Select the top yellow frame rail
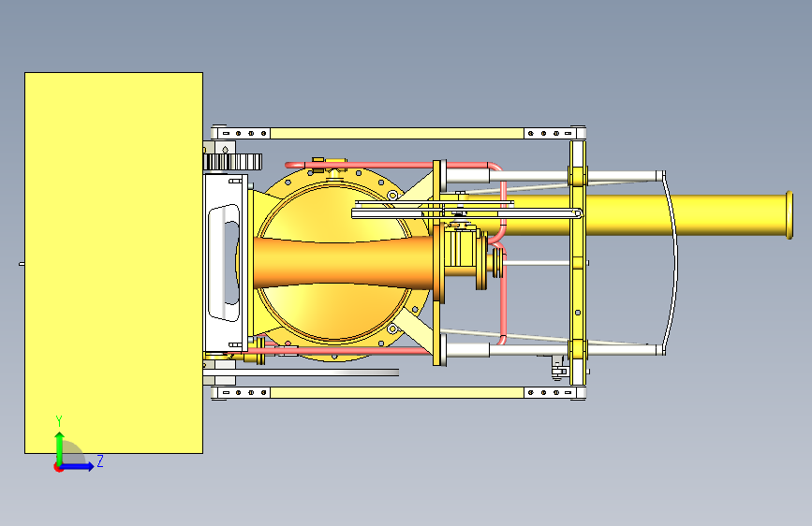 pyautogui.click(x=397, y=133)
